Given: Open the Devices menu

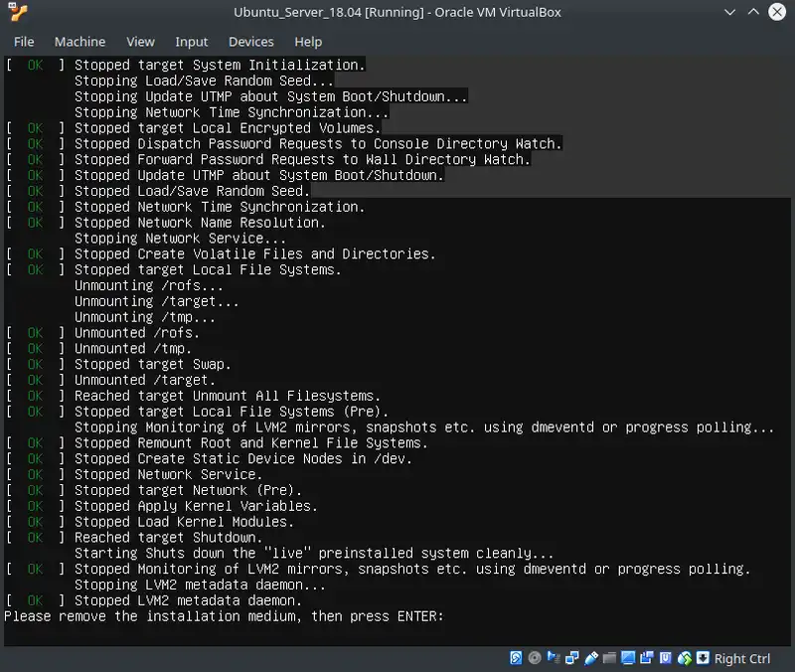Looking at the screenshot, I should tap(251, 42).
